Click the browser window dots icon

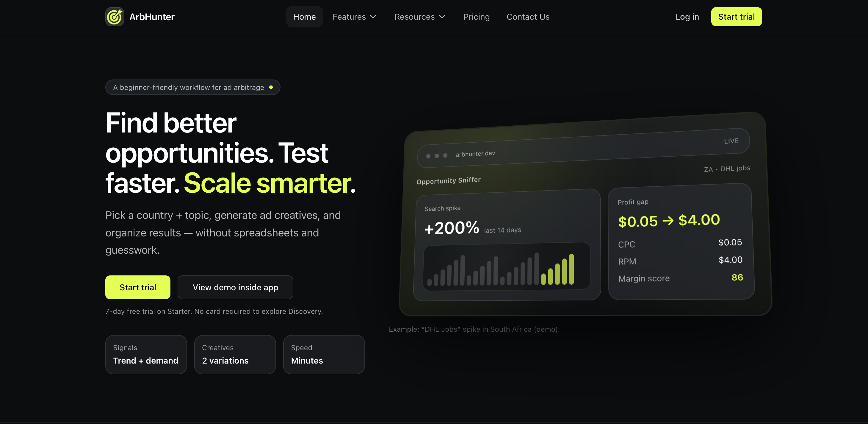437,156
